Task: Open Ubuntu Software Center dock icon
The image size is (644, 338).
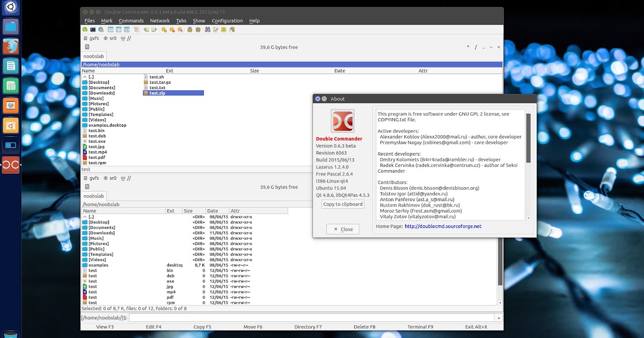Action: pos(11,126)
